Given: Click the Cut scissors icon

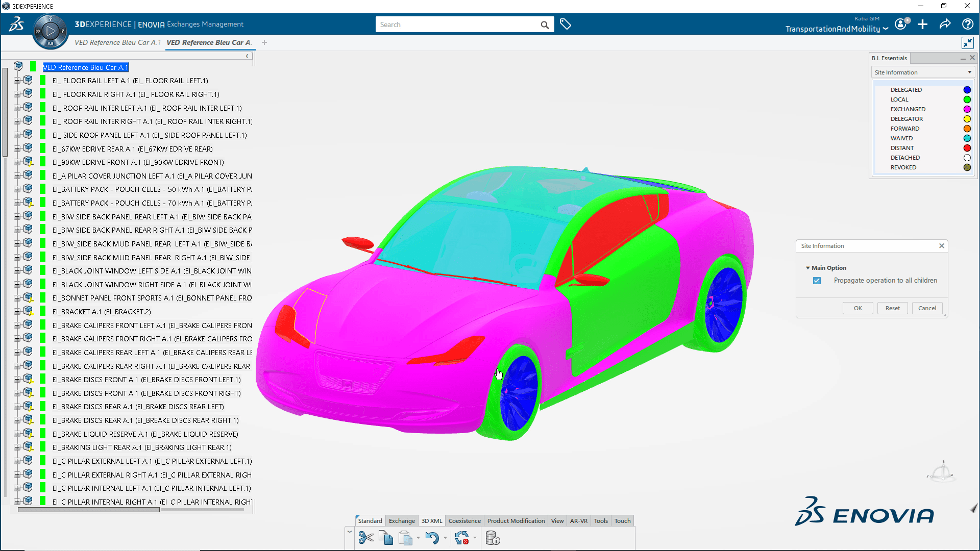Looking at the screenshot, I should coord(366,538).
